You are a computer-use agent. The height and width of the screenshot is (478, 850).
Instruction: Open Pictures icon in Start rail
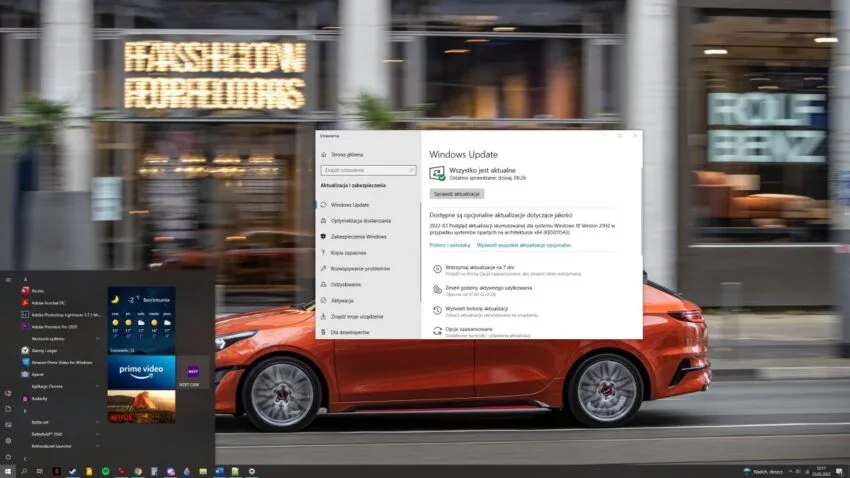pos(8,425)
